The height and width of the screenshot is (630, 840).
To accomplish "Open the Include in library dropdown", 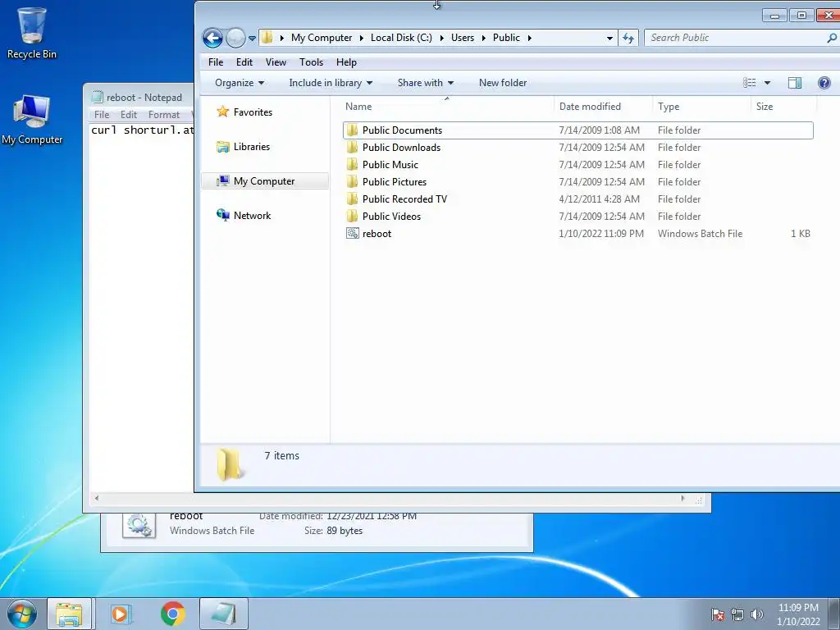I will (x=331, y=83).
